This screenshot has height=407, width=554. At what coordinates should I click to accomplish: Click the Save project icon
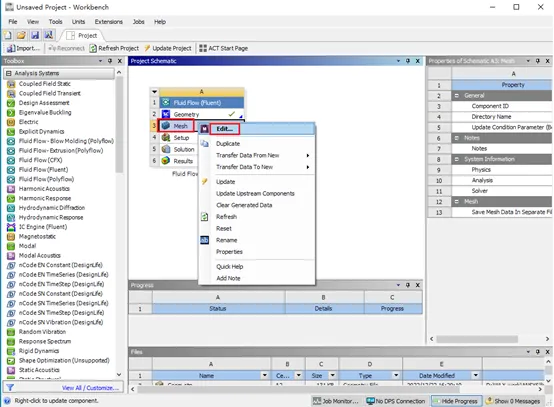[x=35, y=35]
